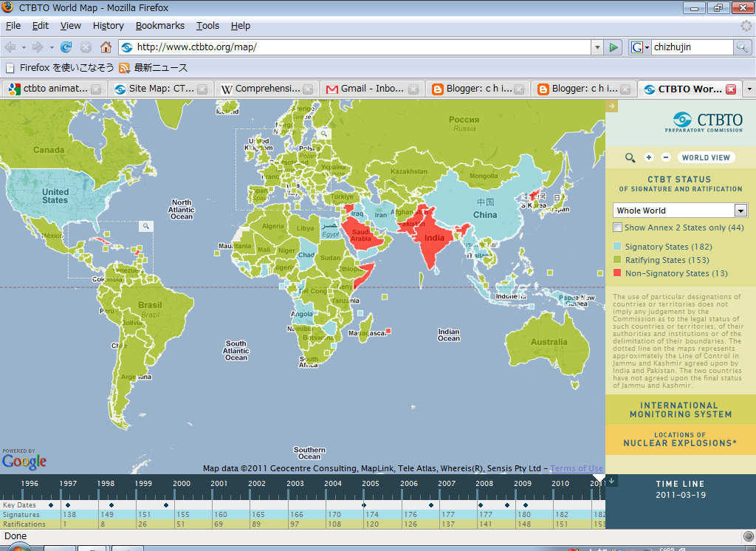
Task: Click the browser Forward arrow button
Action: [38, 47]
